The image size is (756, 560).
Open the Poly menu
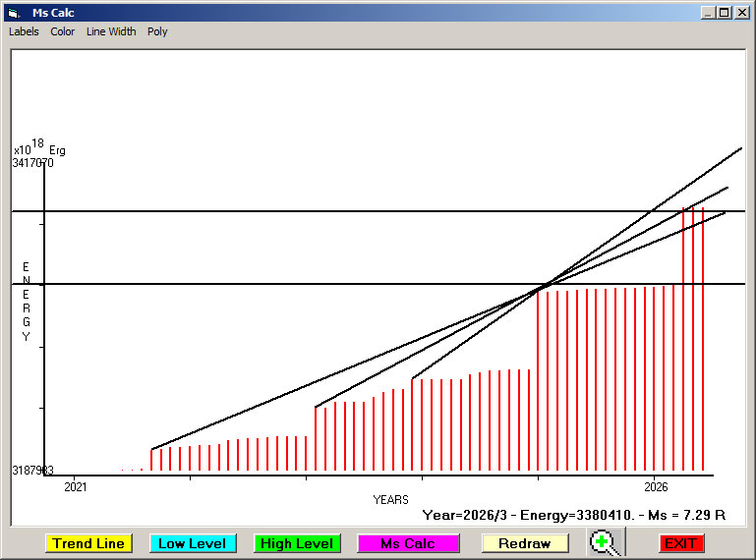[x=157, y=31]
